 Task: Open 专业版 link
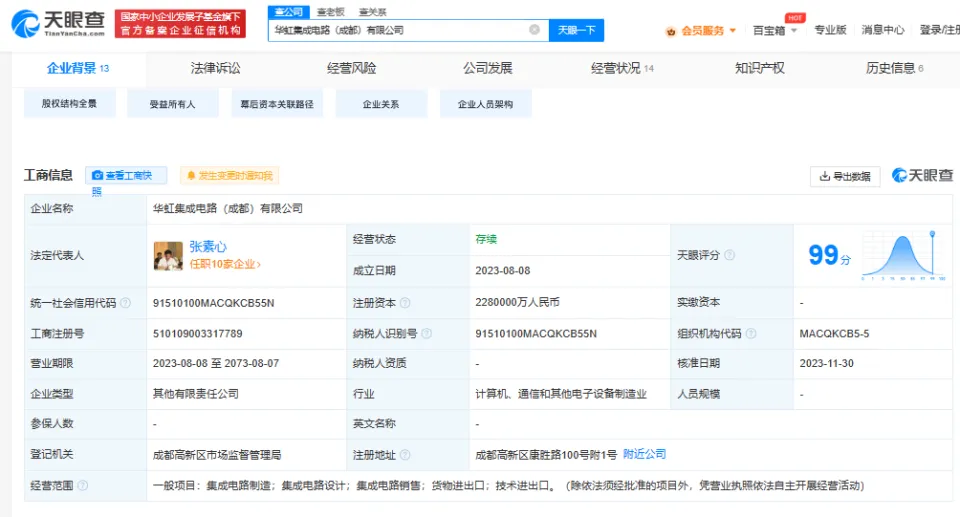pos(830,30)
